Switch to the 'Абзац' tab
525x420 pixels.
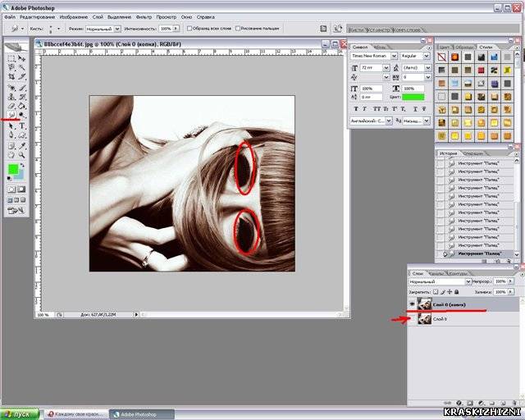pos(380,48)
